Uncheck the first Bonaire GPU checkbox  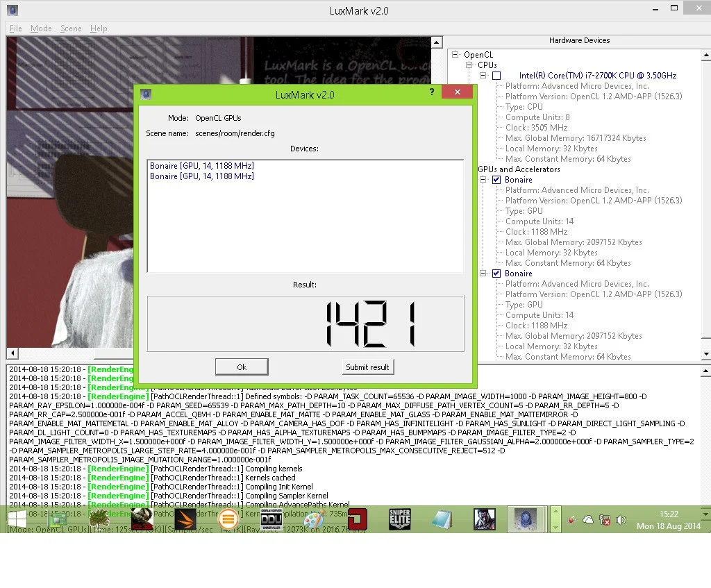[x=496, y=180]
